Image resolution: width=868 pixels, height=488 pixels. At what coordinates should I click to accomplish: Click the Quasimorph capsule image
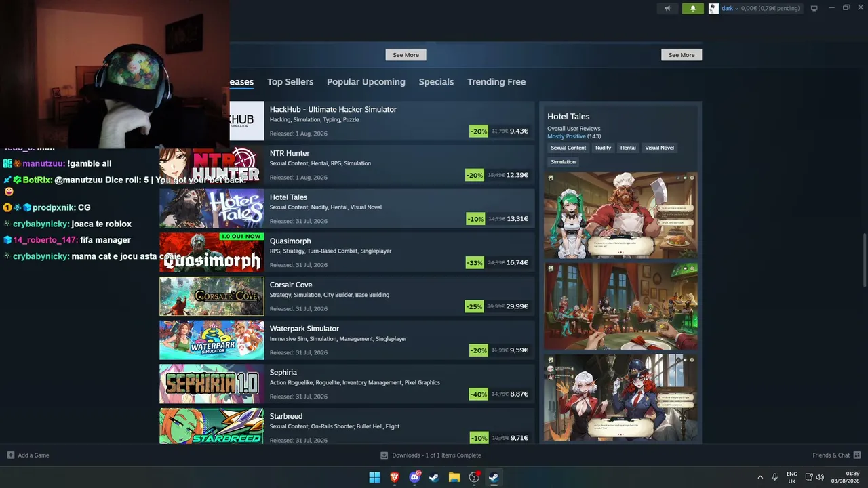pyautogui.click(x=212, y=252)
